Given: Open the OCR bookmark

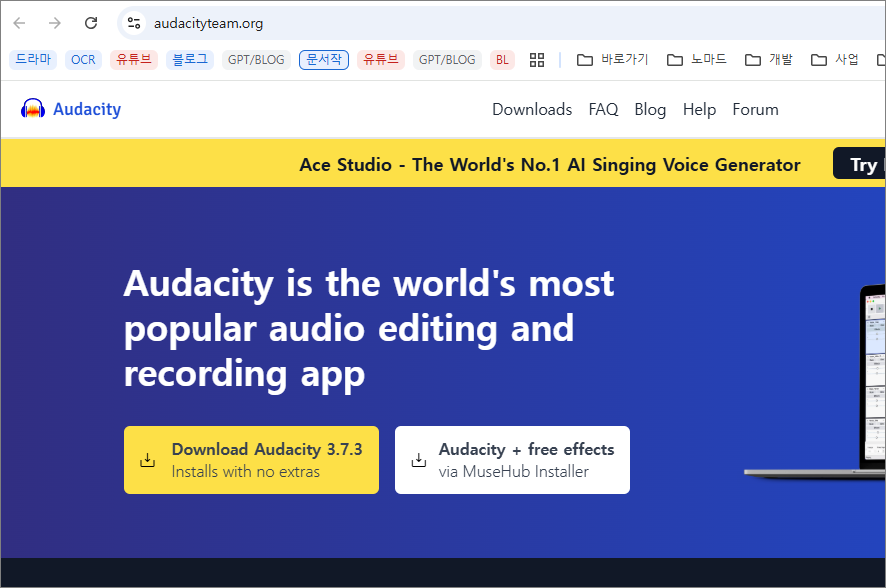Looking at the screenshot, I should (83, 59).
